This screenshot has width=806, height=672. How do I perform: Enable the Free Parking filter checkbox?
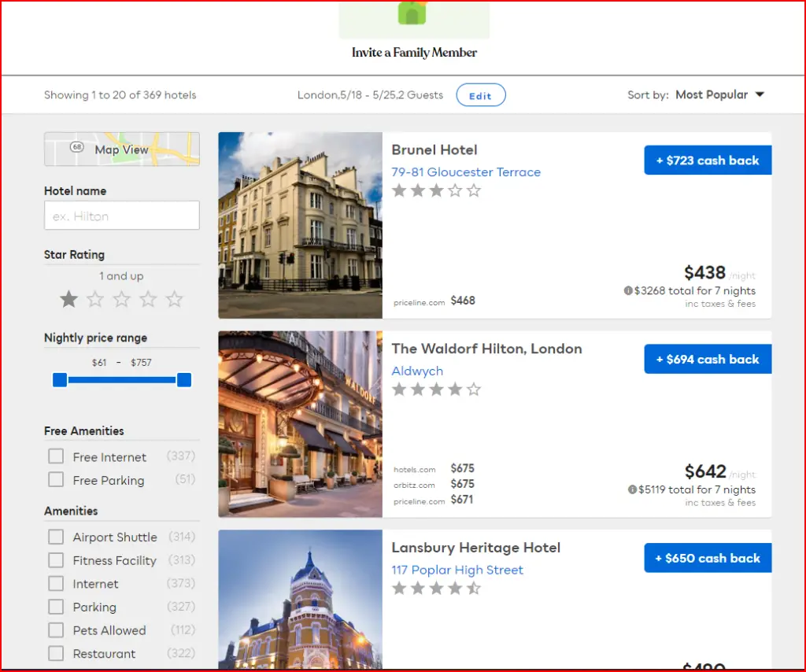56,479
